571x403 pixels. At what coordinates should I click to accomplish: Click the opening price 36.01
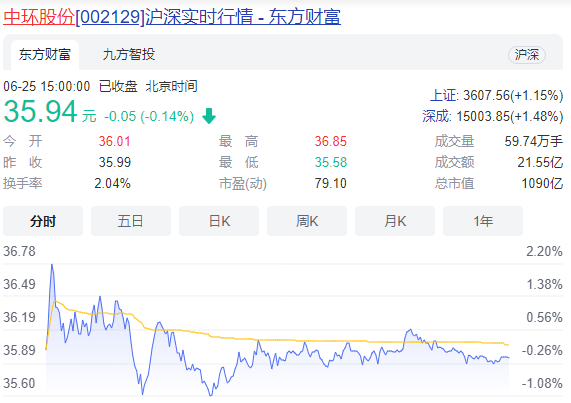coord(114,141)
